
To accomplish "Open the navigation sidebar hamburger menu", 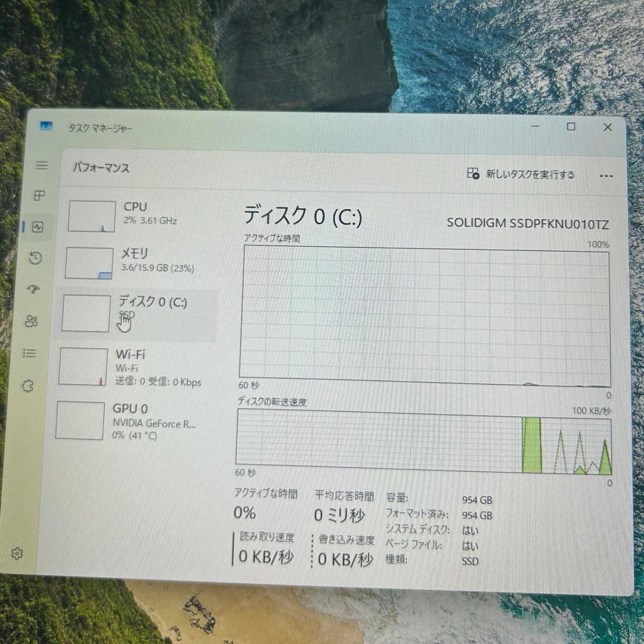I will coord(42,166).
